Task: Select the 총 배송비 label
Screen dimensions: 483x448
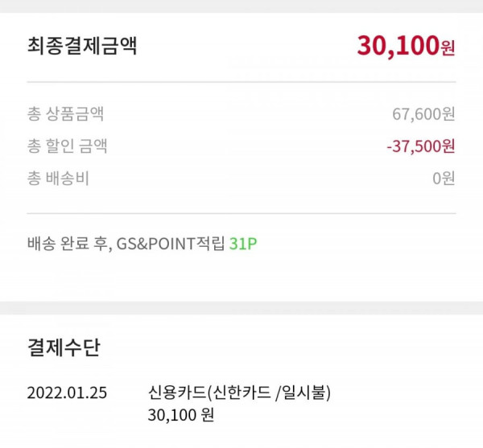Action: tap(58, 178)
